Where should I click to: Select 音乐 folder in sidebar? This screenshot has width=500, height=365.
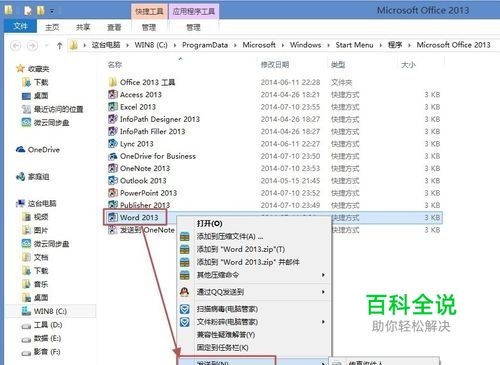[x=41, y=284]
